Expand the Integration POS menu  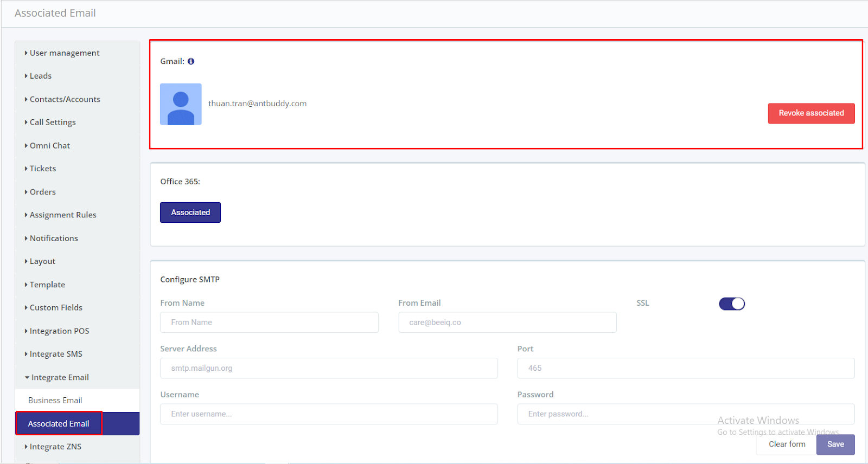[77, 331]
